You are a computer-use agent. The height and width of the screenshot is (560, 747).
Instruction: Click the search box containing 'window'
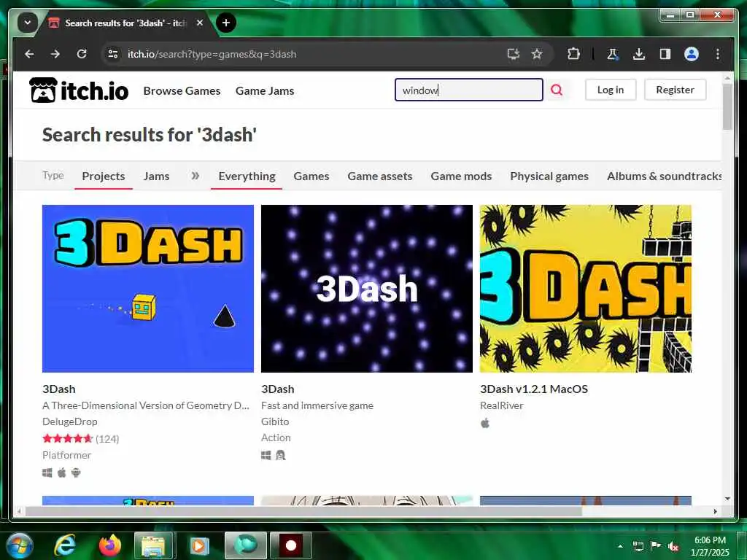[x=469, y=90]
